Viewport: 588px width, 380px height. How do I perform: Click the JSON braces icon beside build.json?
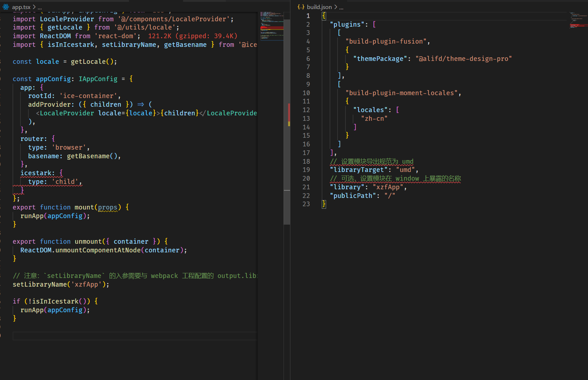[x=301, y=7]
